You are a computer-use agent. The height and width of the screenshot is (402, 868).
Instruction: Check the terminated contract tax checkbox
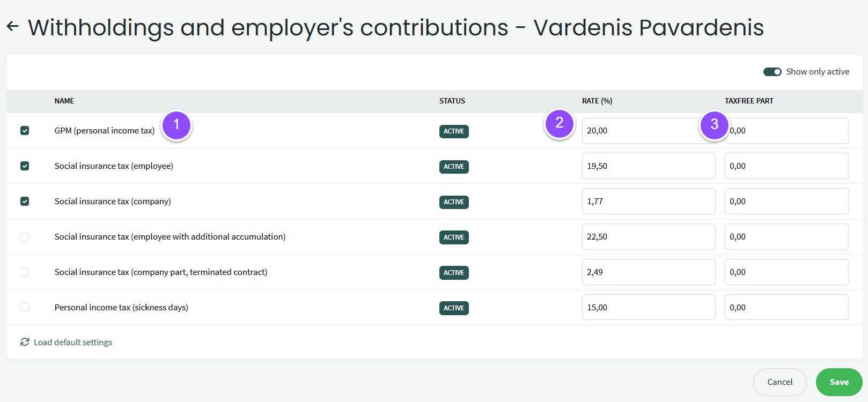[x=25, y=272]
